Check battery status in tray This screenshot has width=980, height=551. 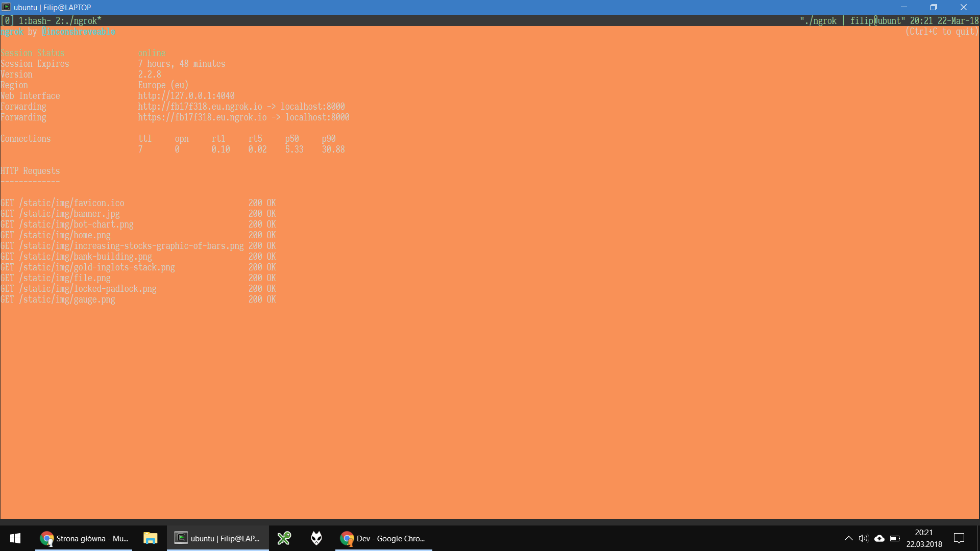[895, 538]
